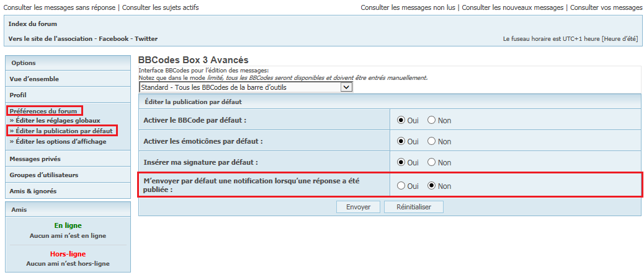This screenshot has width=644, height=275.
Task: Open Éditer les options d'affichage
Action: click(x=60, y=141)
